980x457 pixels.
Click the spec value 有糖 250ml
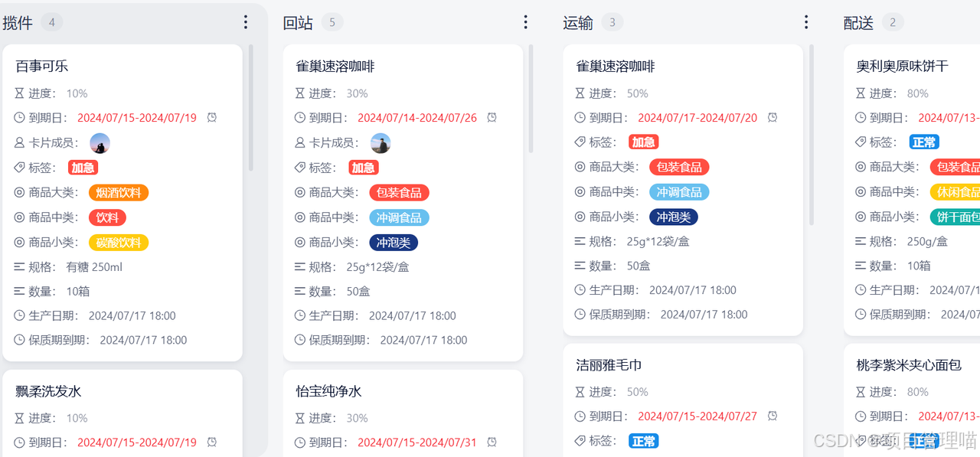click(94, 267)
